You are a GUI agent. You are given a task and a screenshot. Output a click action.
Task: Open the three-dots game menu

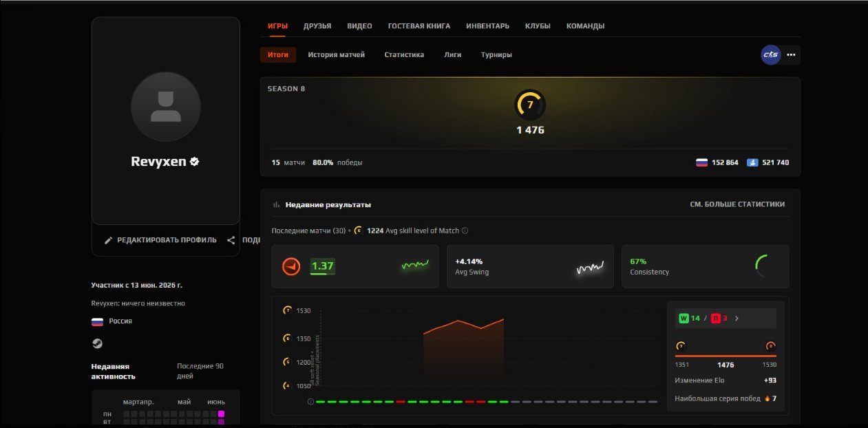[791, 54]
